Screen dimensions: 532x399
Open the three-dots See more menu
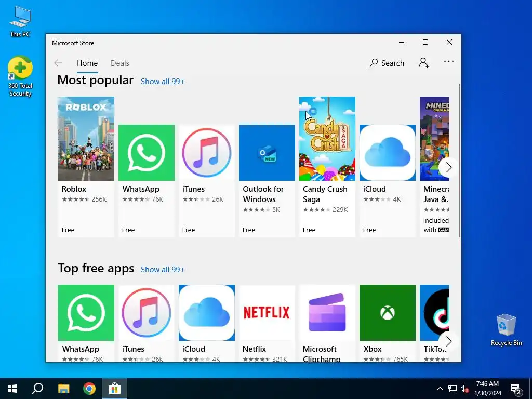coord(448,61)
